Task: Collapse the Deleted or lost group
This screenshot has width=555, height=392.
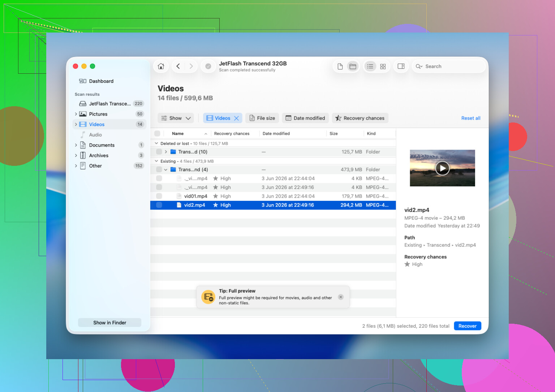Action: (156, 143)
